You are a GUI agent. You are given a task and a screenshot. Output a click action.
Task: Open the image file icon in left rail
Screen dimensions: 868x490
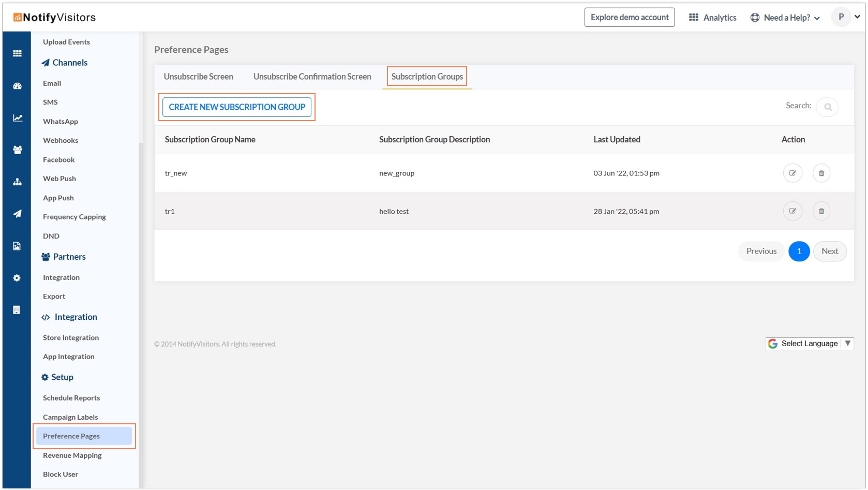tap(17, 246)
